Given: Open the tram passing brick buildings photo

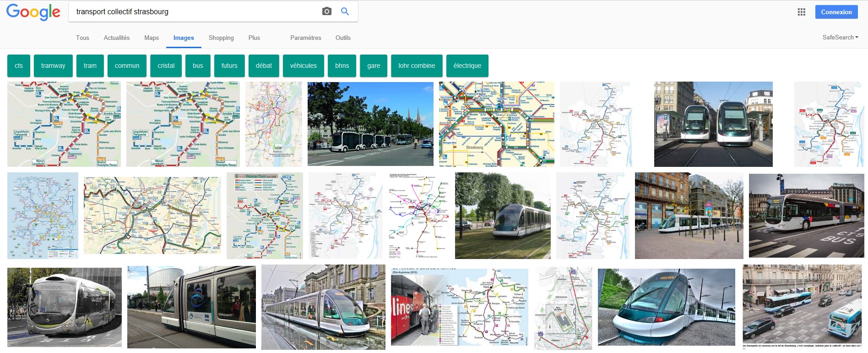Looking at the screenshot, I should [x=689, y=215].
